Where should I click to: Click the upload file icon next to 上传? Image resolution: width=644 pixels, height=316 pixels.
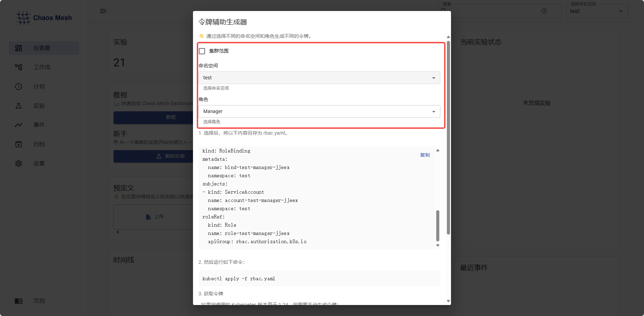click(x=148, y=217)
